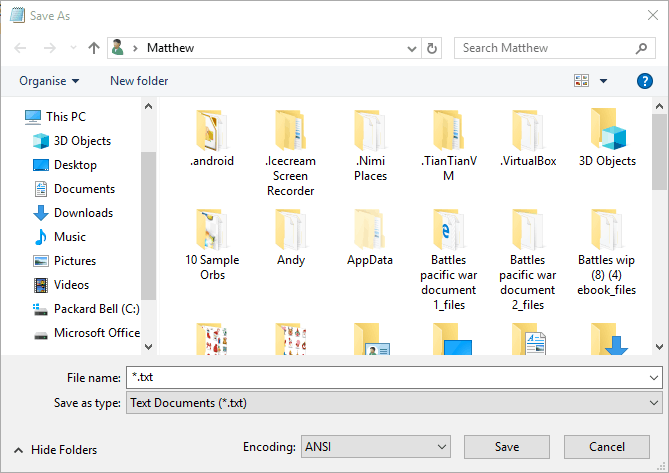Image resolution: width=669 pixels, height=473 pixels.
Task: Select Packard Bell (C:) drive
Action: click(86, 309)
